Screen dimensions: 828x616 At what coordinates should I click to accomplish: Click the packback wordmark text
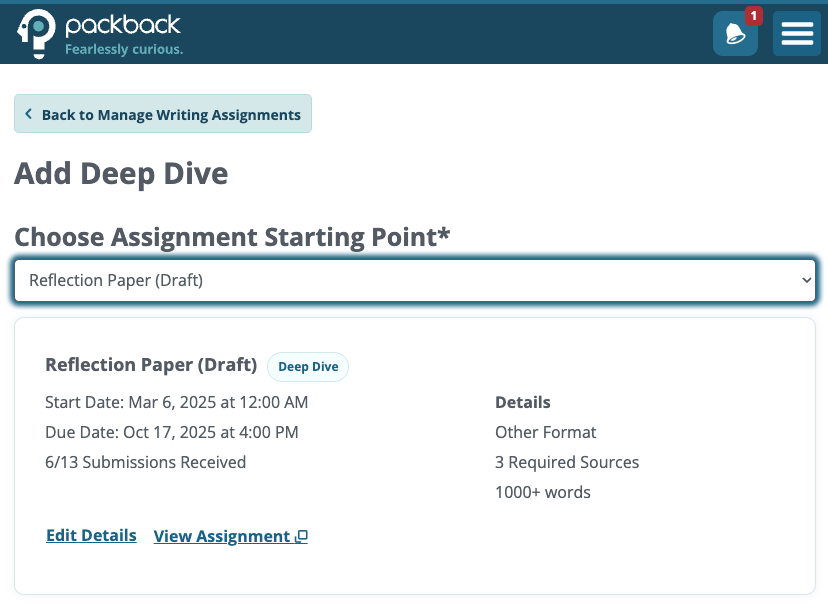123,25
